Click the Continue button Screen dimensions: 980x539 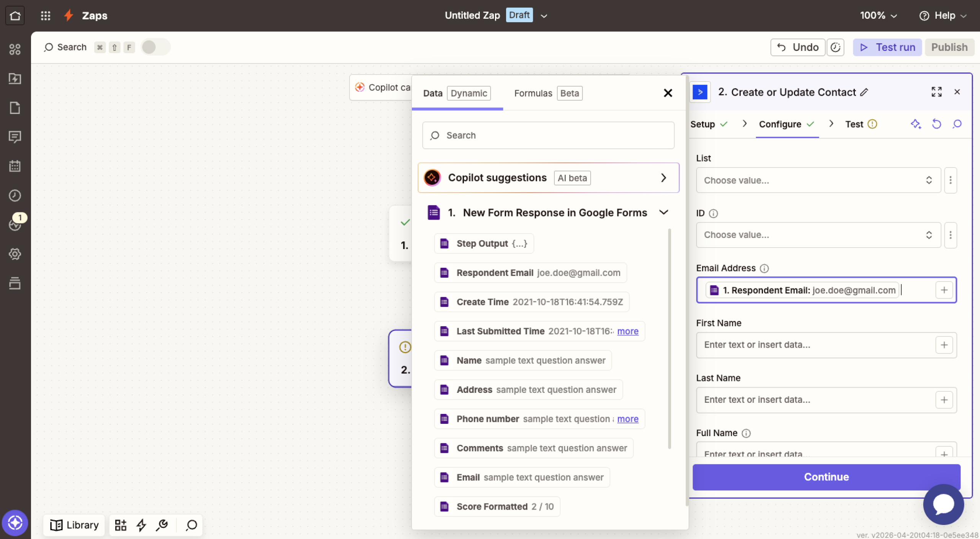826,477
